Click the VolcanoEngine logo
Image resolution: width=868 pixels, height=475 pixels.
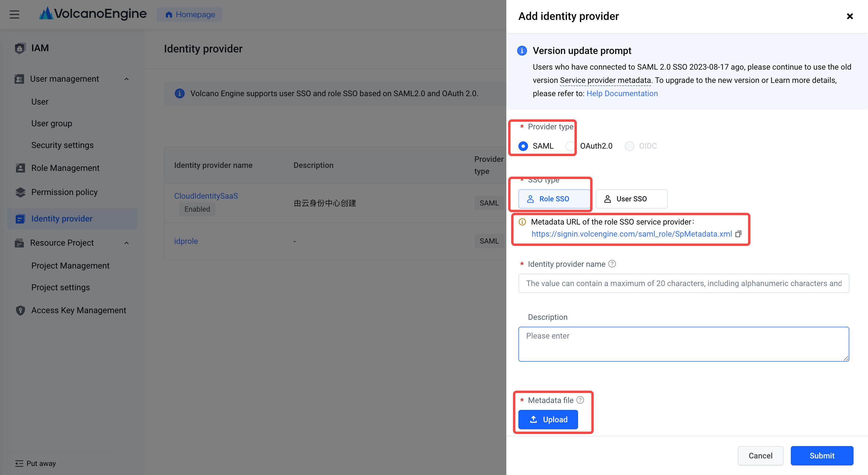pyautogui.click(x=93, y=14)
